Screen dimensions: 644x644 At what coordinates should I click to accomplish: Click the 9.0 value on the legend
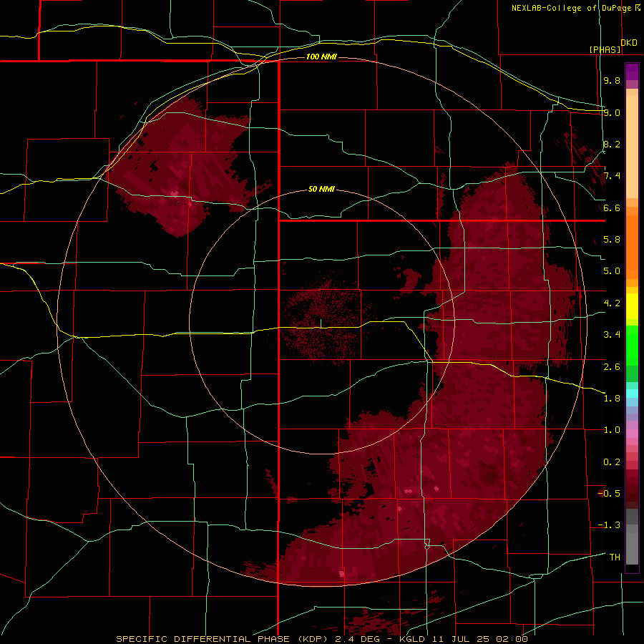point(612,112)
